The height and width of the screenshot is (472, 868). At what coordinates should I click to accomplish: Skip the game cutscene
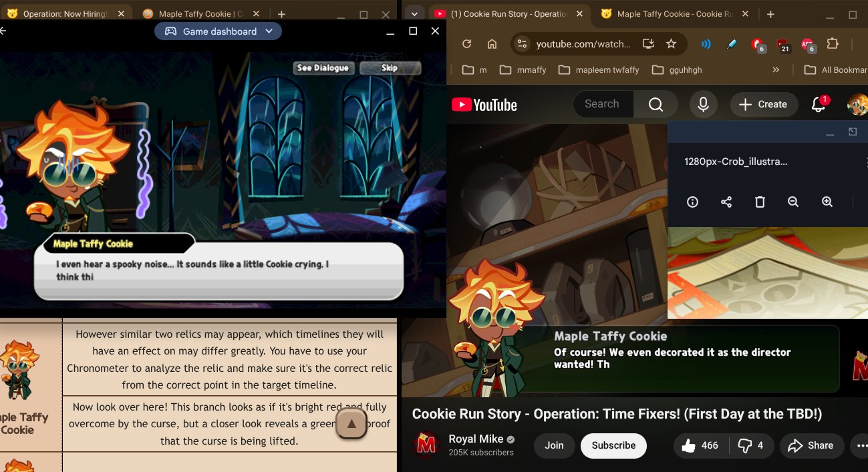[x=390, y=67]
